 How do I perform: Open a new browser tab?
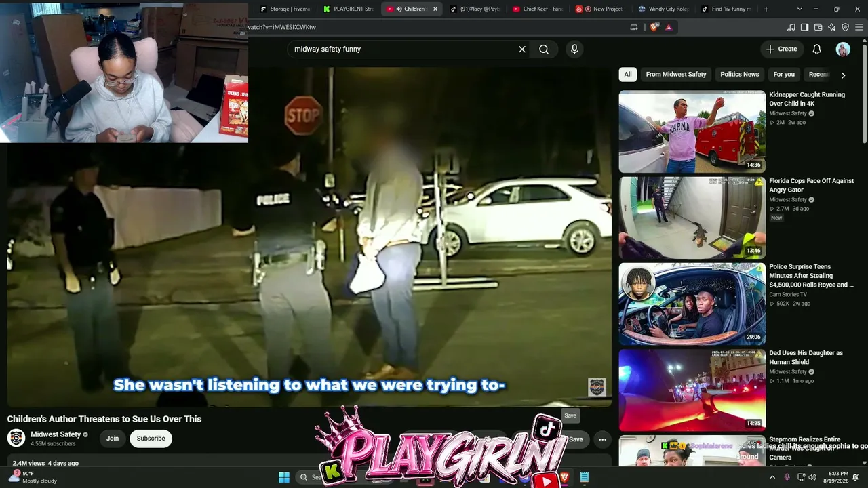766,9
